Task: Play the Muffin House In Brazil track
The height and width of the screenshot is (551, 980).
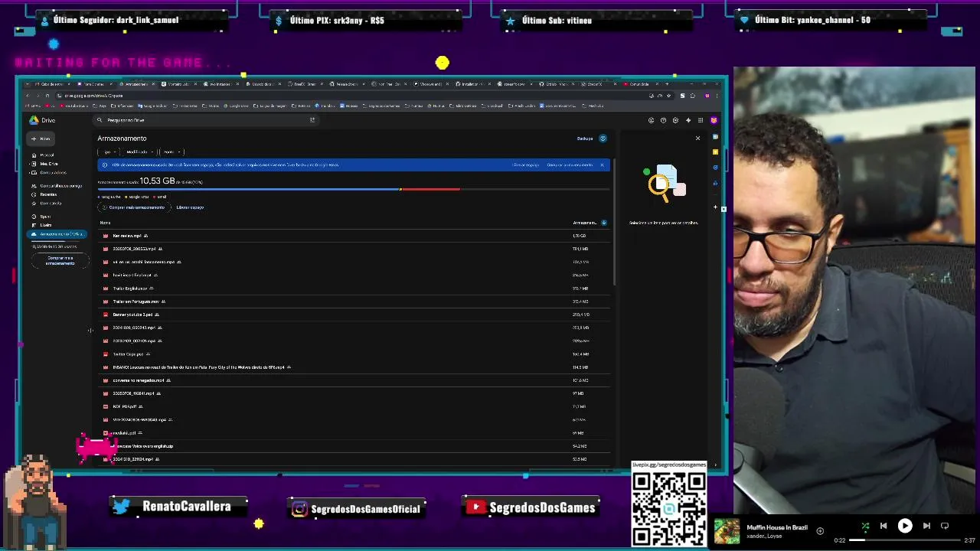Action: click(905, 526)
